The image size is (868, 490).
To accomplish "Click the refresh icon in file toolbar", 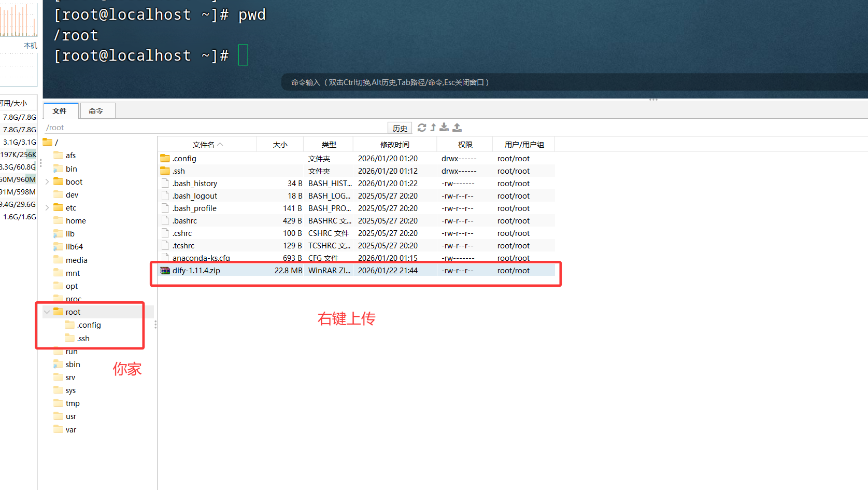I will pos(422,128).
